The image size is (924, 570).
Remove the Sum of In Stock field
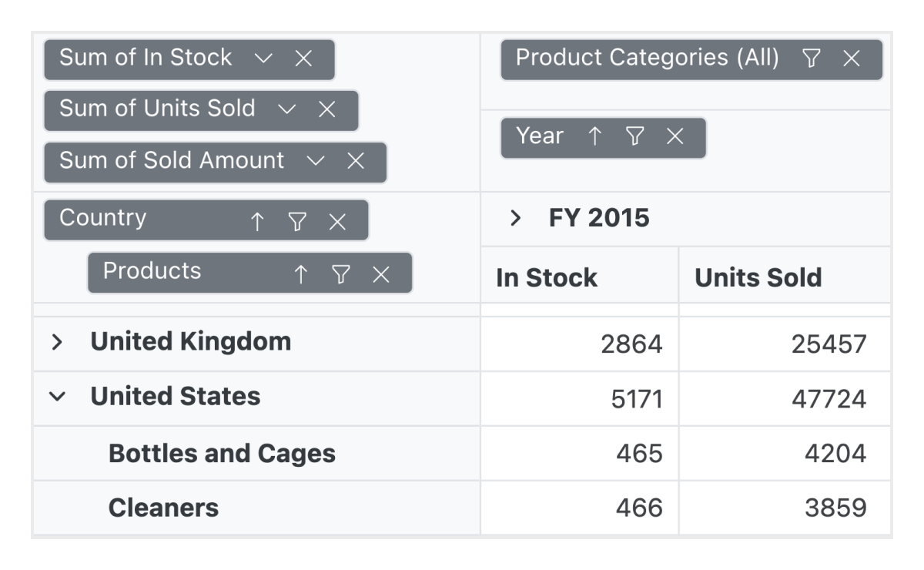[x=303, y=59]
